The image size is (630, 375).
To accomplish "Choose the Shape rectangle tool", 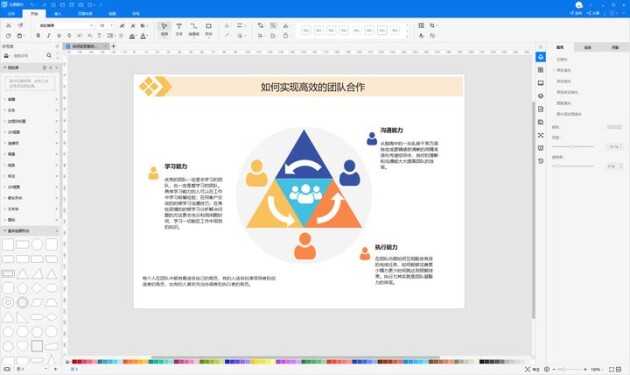I will (209, 29).
